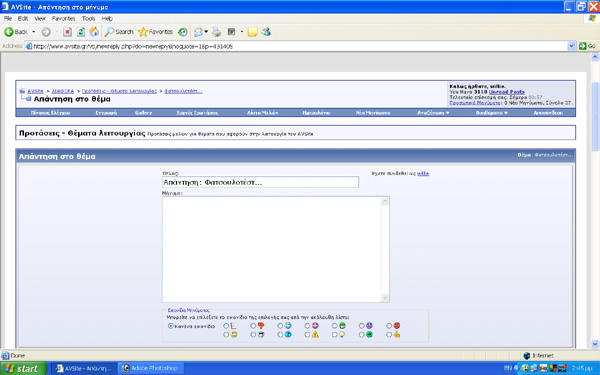The image size is (600, 375).
Task: Click the green Go arrow button
Action: [587, 46]
